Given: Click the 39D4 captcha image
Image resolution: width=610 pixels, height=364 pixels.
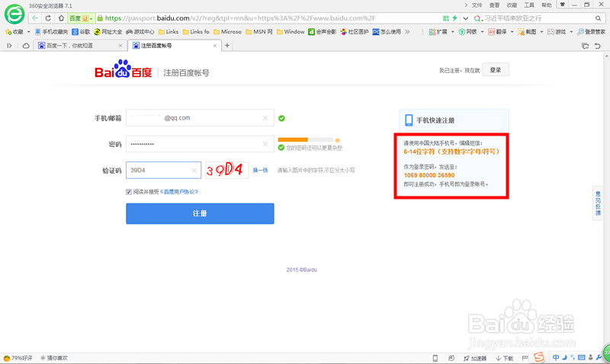Looking at the screenshot, I should click(x=226, y=170).
